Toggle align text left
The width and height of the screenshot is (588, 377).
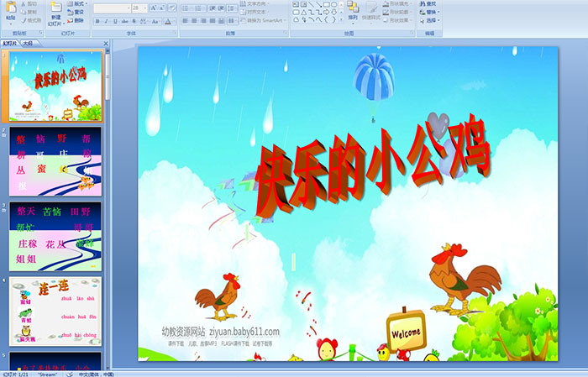(x=186, y=21)
